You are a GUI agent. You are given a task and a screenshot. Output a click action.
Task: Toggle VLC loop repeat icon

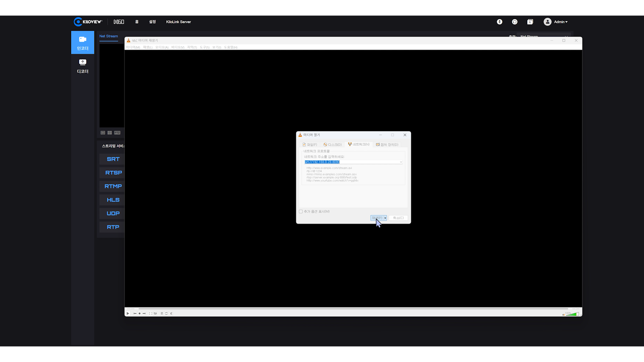pos(166,313)
